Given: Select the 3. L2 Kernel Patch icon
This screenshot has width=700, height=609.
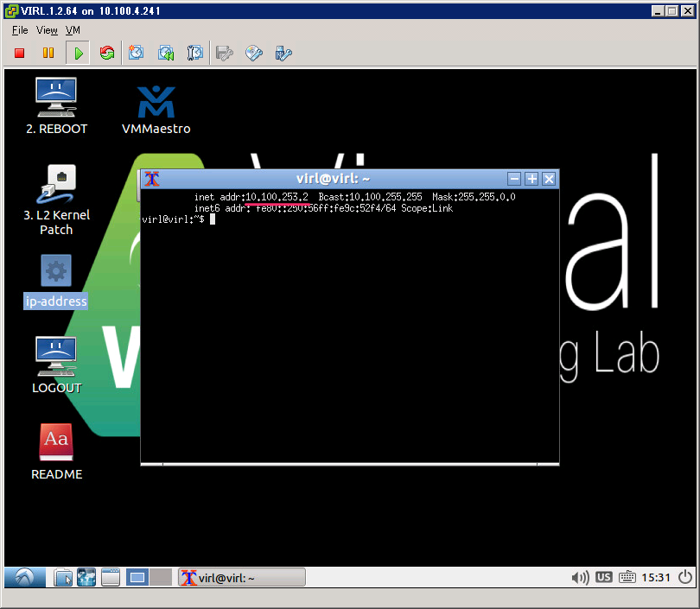Looking at the screenshot, I should point(56,200).
